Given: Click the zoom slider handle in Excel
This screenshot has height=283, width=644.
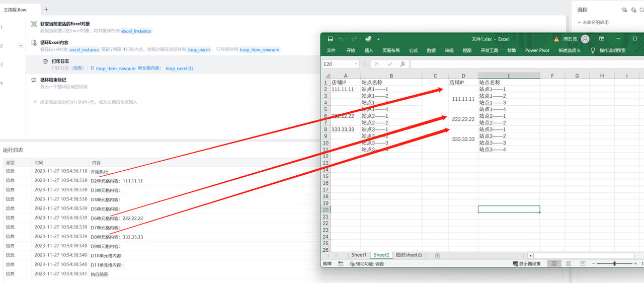Looking at the screenshot, I should pos(614,263).
